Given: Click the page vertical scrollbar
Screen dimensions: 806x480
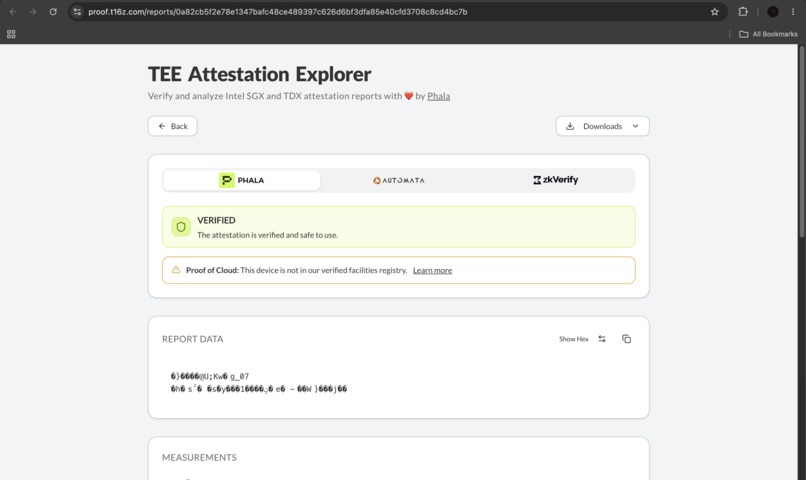Looking at the screenshot, I should [801, 141].
